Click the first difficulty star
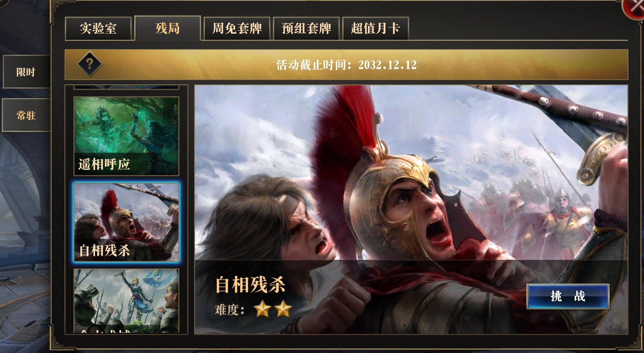The image size is (644, 353). point(263,309)
